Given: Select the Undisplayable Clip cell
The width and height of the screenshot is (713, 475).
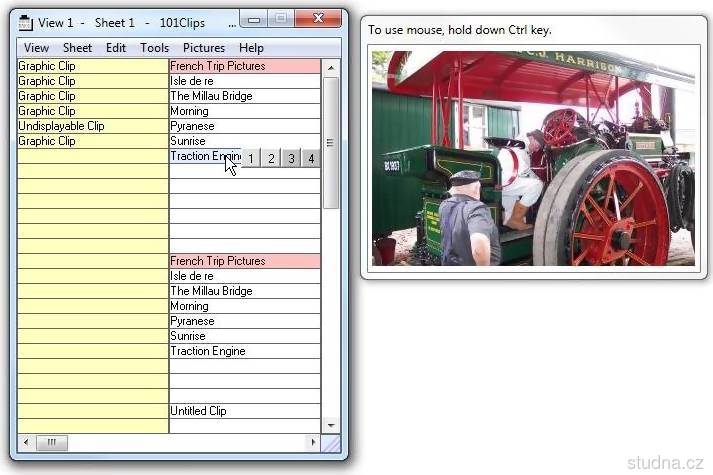Looking at the screenshot, I should (x=92, y=127).
